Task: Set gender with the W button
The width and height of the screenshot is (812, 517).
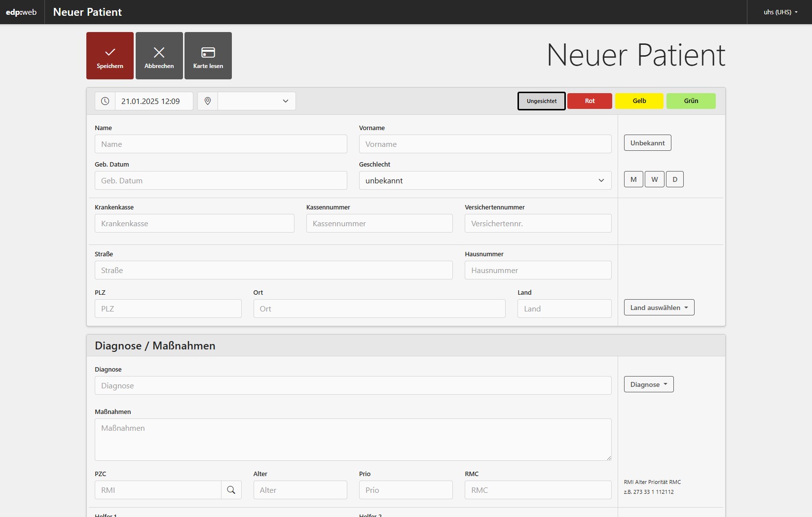Action: [655, 179]
